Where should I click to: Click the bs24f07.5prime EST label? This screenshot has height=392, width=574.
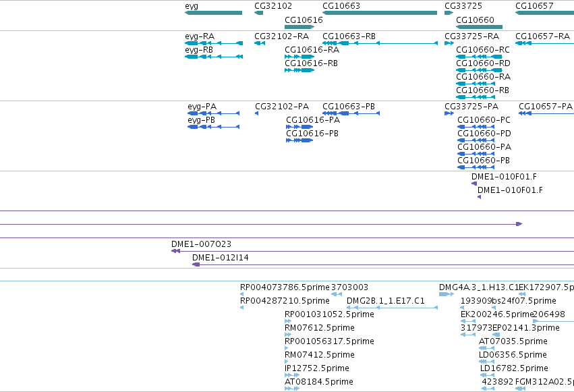pos(524,301)
